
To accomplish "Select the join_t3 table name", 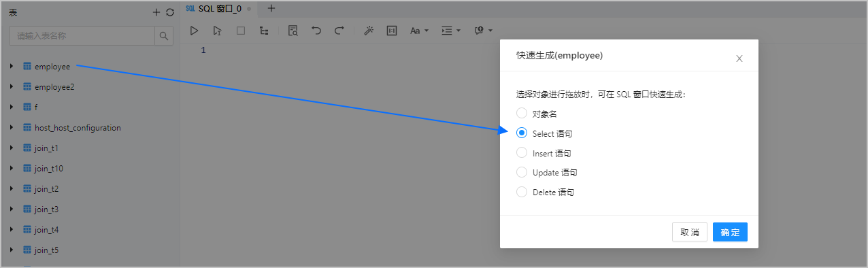I will [46, 210].
